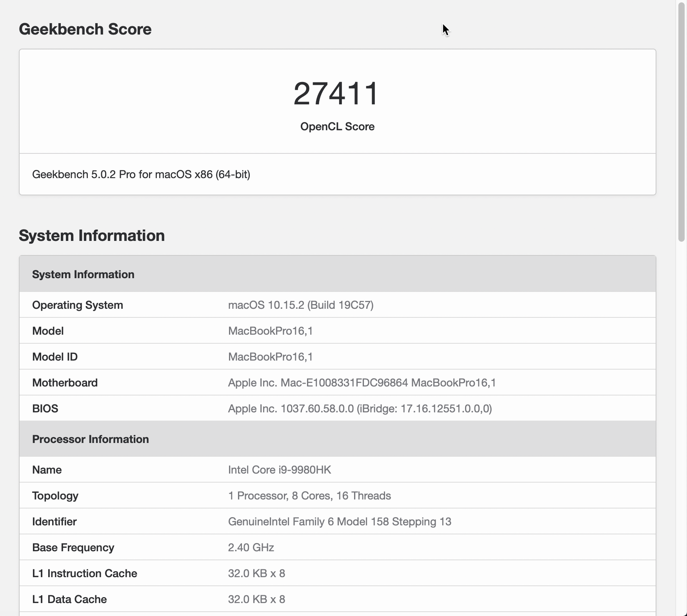Viewport: 687px width, 616px height.
Task: Select the Model ID value MacBookPro16,1
Action: (x=271, y=357)
